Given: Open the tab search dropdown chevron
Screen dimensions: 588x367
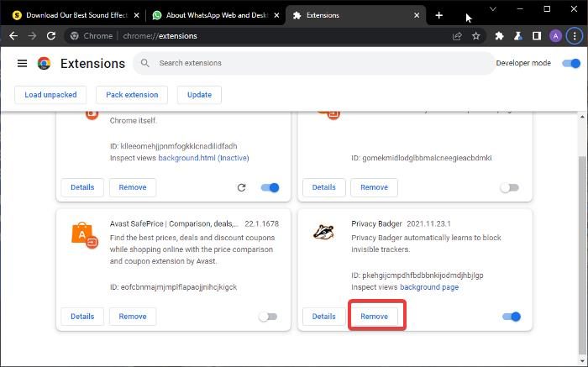Looking at the screenshot, I should coord(492,9).
